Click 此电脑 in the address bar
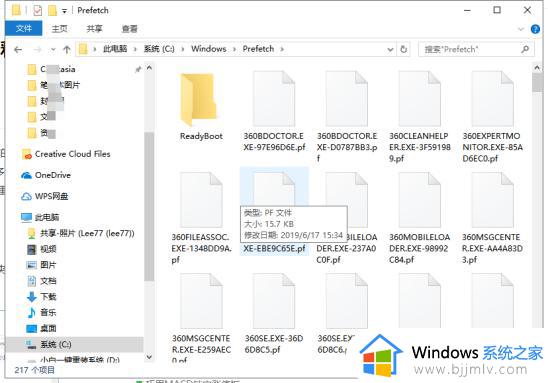 [x=115, y=49]
